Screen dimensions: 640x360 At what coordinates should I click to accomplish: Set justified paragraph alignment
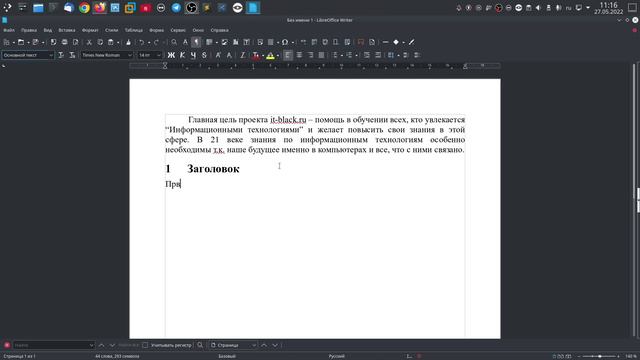(321, 55)
